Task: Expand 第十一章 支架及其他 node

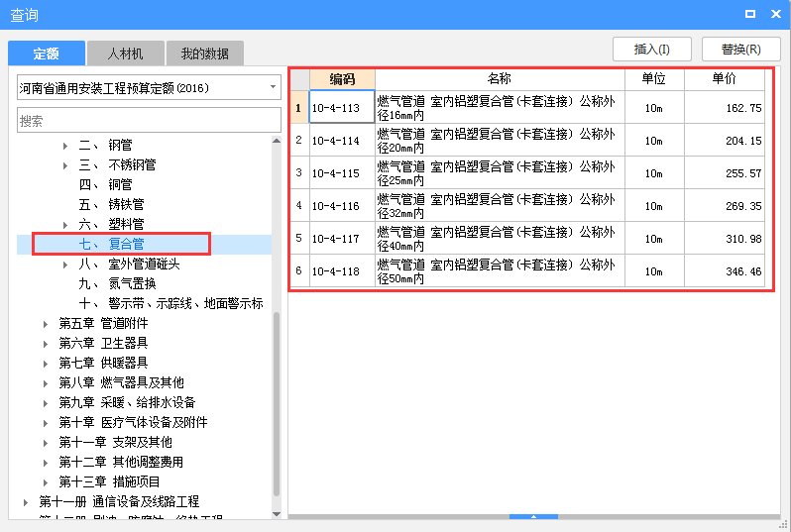Action: (x=46, y=442)
